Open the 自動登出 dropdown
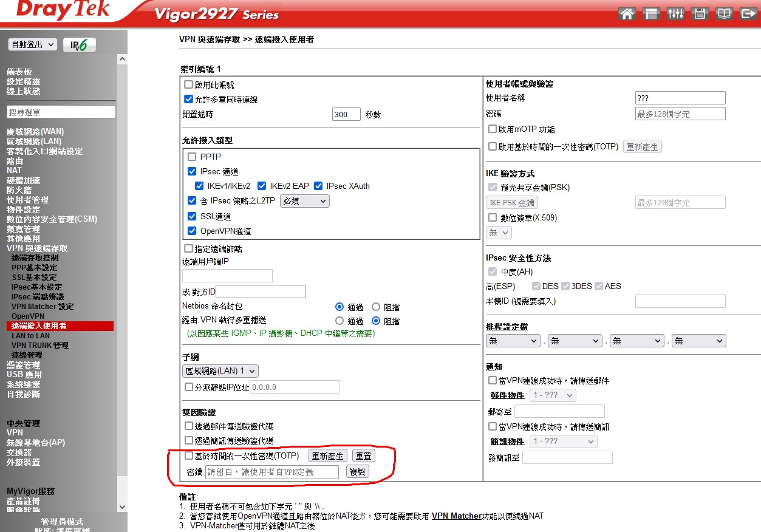This screenshot has width=761, height=532. point(33,44)
